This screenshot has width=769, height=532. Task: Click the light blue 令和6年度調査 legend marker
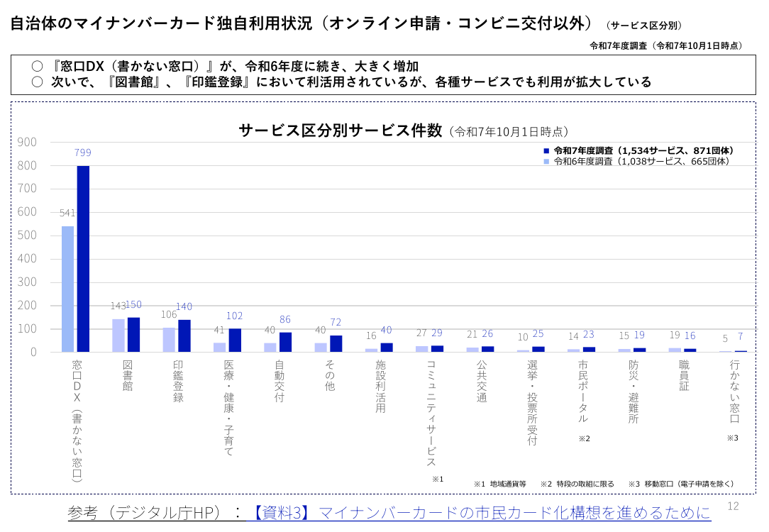click(x=546, y=161)
